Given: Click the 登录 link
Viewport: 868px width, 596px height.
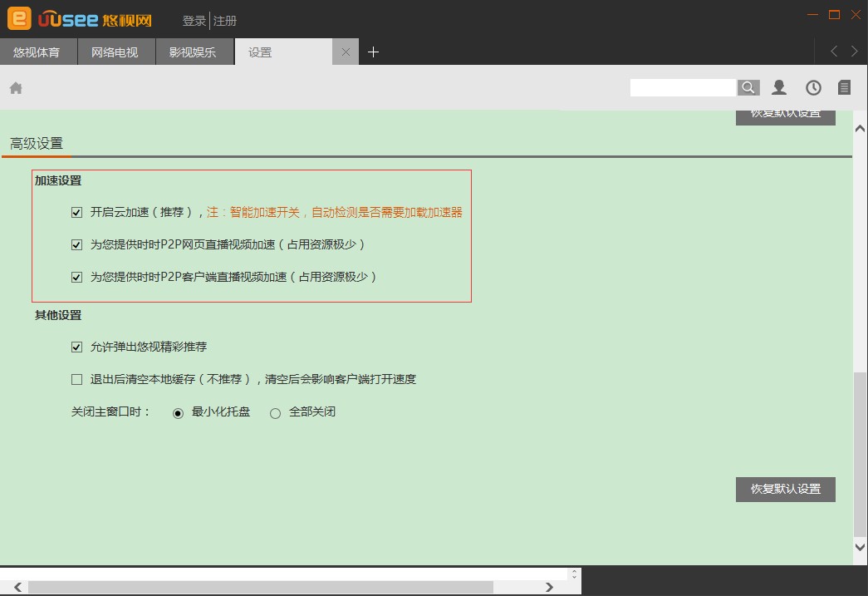Looking at the screenshot, I should (194, 21).
